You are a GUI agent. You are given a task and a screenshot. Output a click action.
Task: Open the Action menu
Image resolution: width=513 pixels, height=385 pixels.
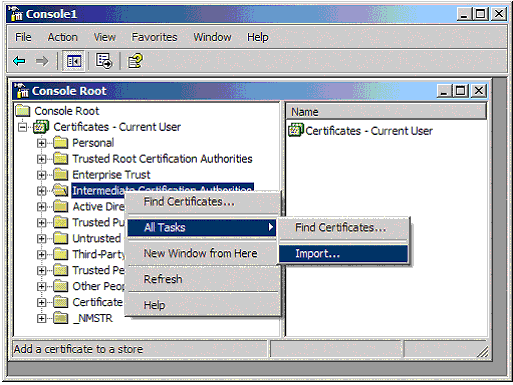(62, 37)
